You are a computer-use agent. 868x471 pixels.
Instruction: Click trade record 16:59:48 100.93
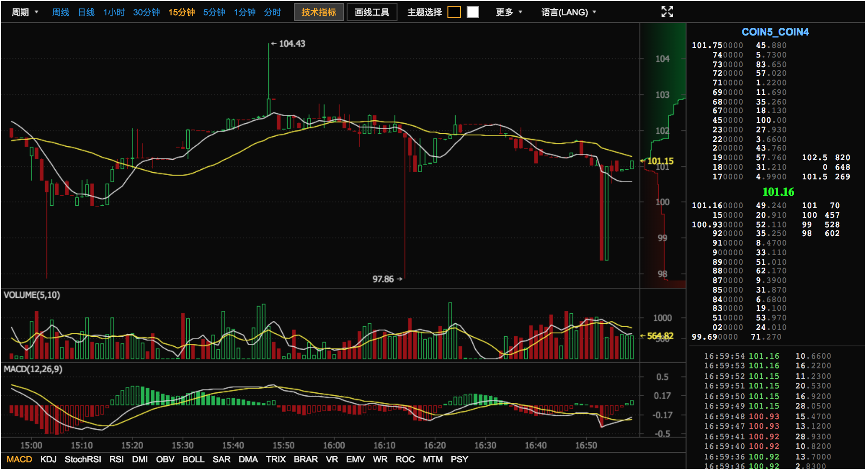click(767, 417)
